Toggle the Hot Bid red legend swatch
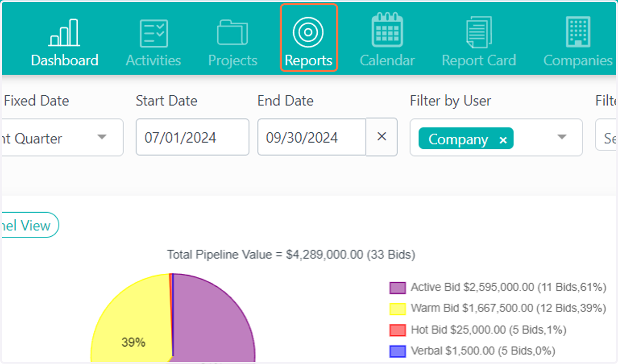Screen dimensions: 618x364 click(x=398, y=330)
